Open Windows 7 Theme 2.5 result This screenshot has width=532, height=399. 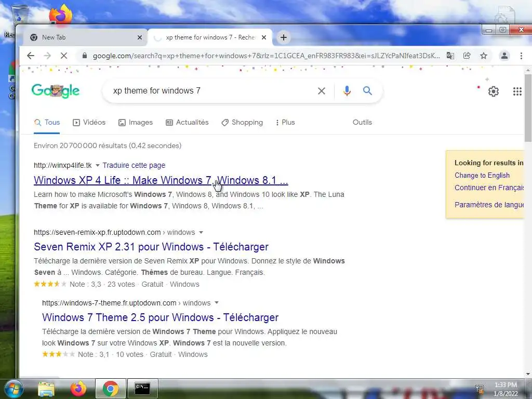(160, 317)
